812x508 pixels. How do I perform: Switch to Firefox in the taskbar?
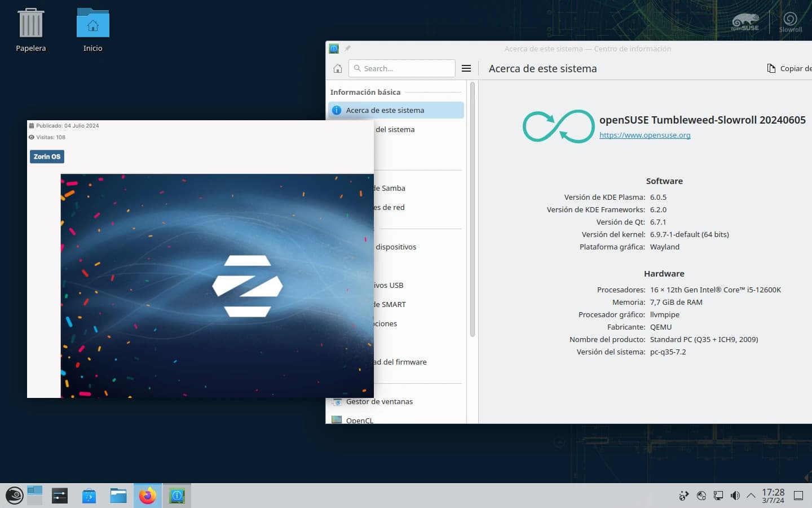coord(148,496)
